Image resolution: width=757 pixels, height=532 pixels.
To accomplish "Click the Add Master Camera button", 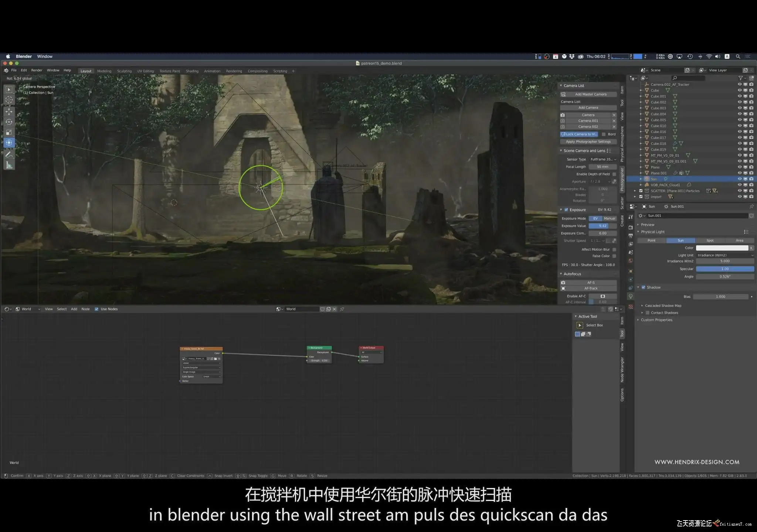I will (x=590, y=94).
